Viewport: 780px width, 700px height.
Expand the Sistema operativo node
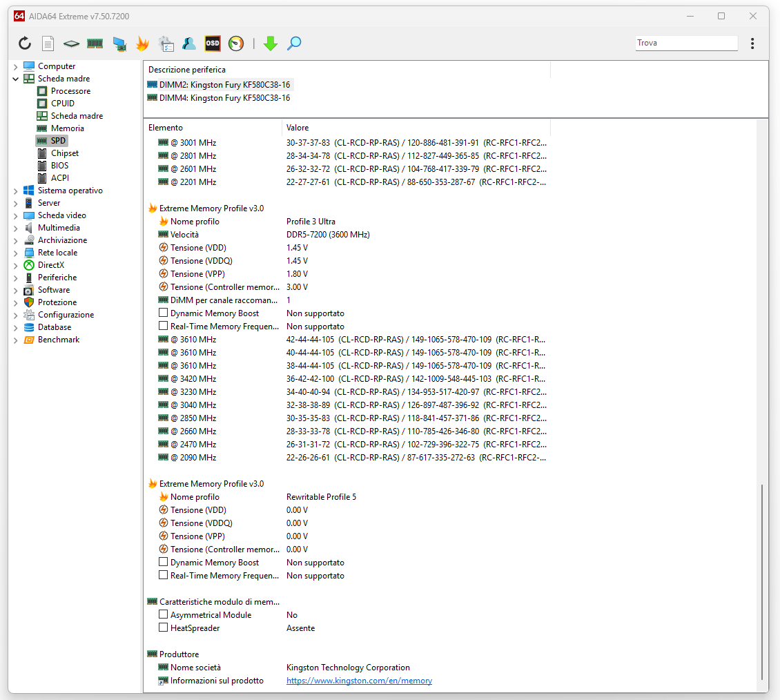[x=15, y=191]
